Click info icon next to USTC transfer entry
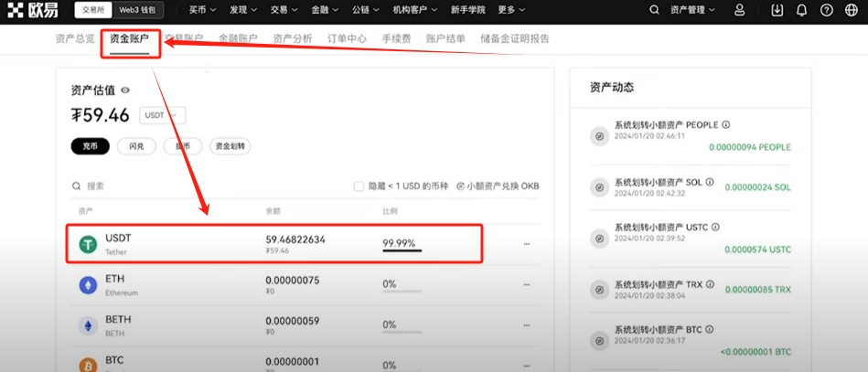The image size is (868, 372). tap(715, 228)
